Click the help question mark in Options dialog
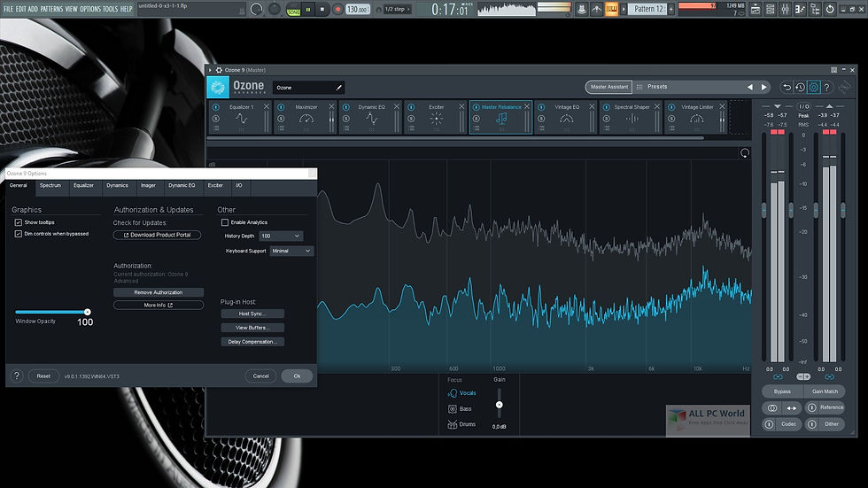 (x=17, y=376)
